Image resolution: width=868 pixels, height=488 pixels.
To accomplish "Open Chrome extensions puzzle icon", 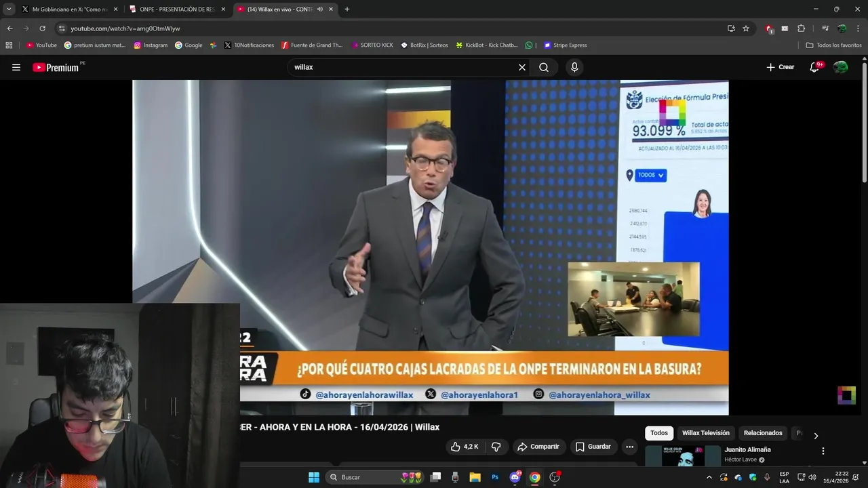I will point(801,28).
